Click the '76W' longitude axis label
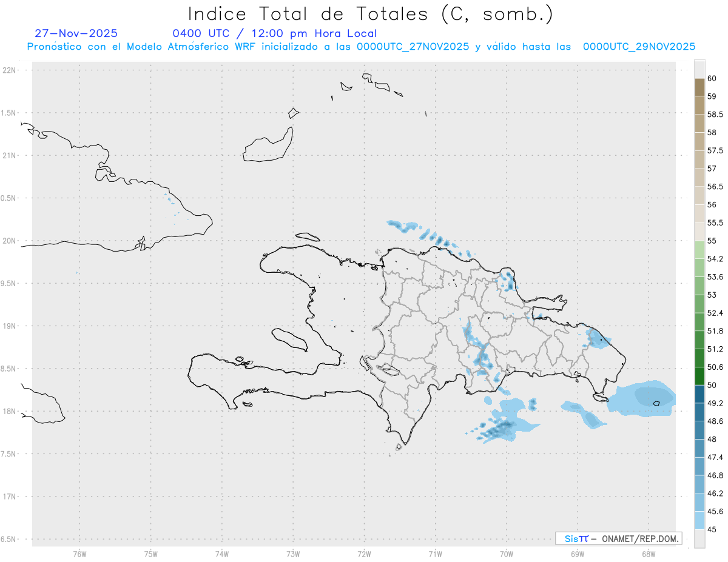This screenshot has height=562, width=728. click(x=79, y=554)
